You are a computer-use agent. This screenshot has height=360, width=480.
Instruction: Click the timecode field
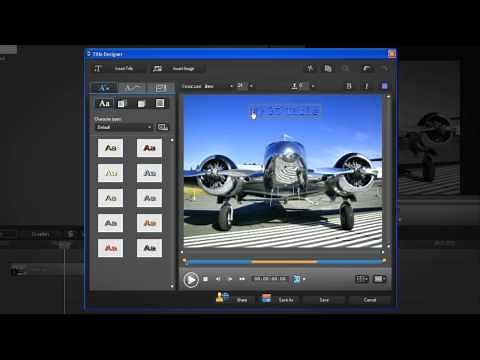[x=270, y=278]
